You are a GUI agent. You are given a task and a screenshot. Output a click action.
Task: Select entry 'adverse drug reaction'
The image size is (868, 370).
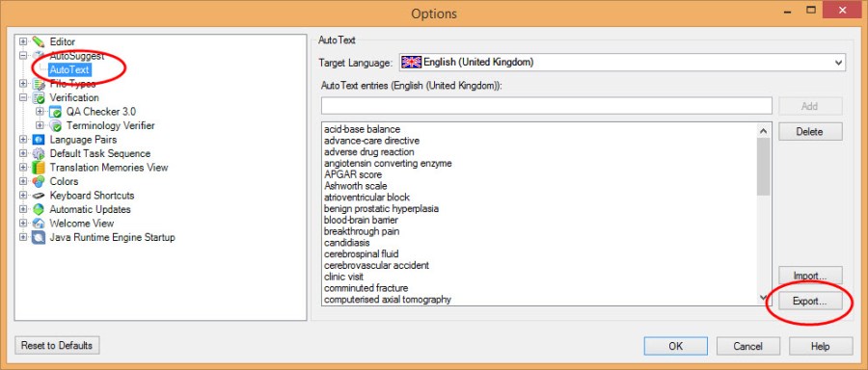pyautogui.click(x=368, y=152)
